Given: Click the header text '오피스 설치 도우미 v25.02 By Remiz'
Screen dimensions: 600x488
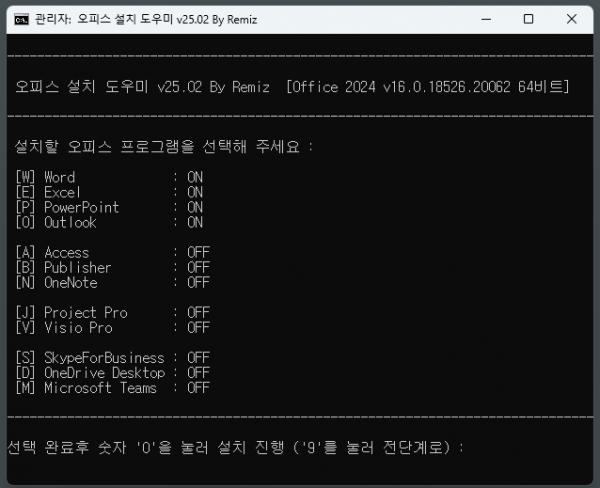Looking at the screenshot, I should (x=142, y=87).
